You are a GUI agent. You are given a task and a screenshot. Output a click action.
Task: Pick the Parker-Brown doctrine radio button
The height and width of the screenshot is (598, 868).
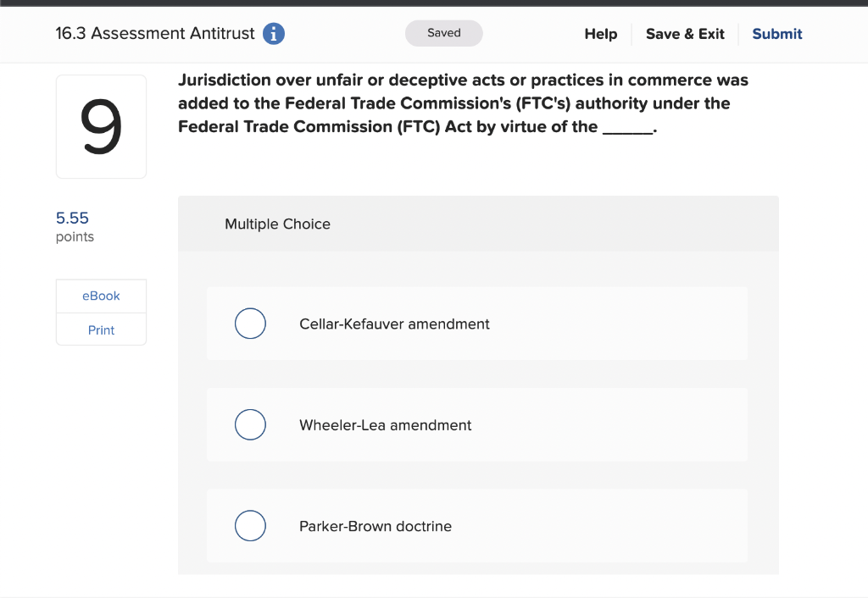click(250, 526)
